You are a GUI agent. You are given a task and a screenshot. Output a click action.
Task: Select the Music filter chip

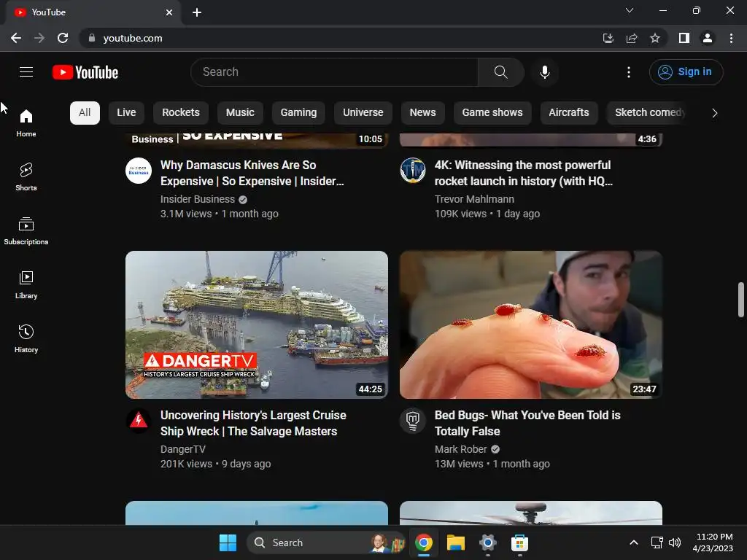coord(240,113)
